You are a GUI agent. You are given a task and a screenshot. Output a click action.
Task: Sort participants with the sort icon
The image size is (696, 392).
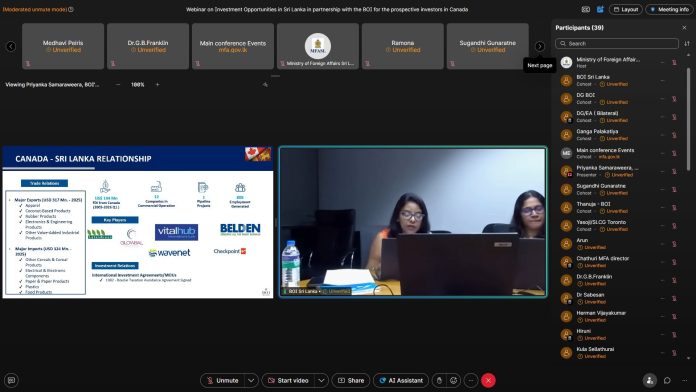pyautogui.click(x=687, y=44)
